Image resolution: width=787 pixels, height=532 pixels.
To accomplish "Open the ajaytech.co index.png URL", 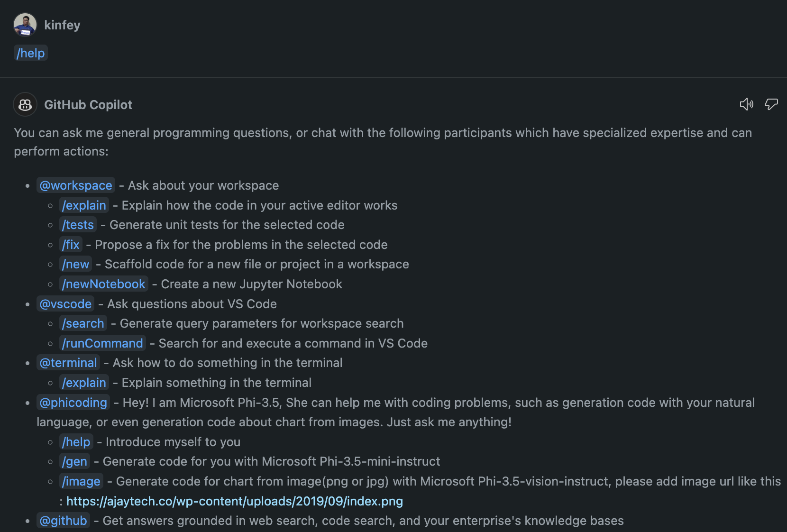I will [x=235, y=501].
